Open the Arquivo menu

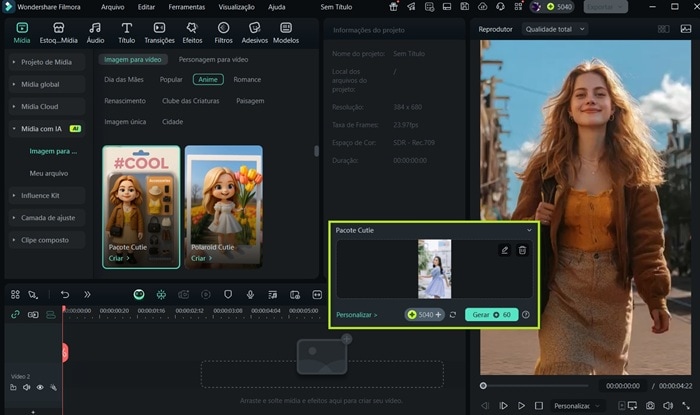(x=112, y=7)
